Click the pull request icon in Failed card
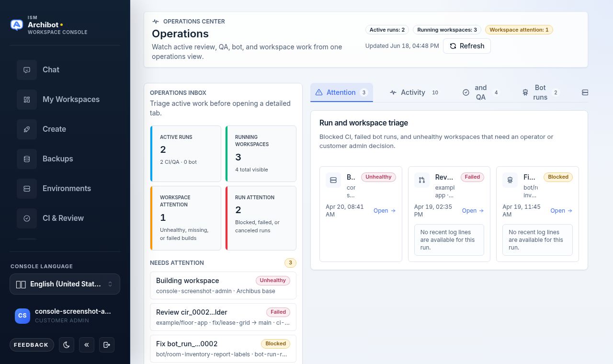 pyautogui.click(x=422, y=180)
